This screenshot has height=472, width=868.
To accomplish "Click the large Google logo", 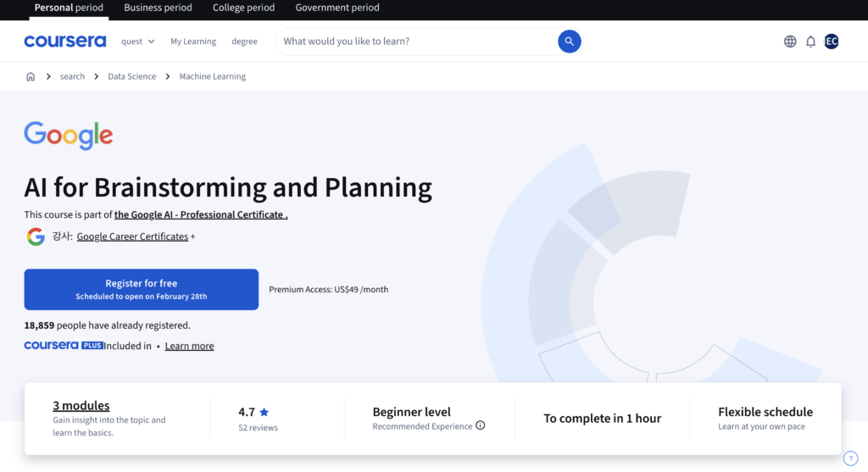I will pos(69,136).
